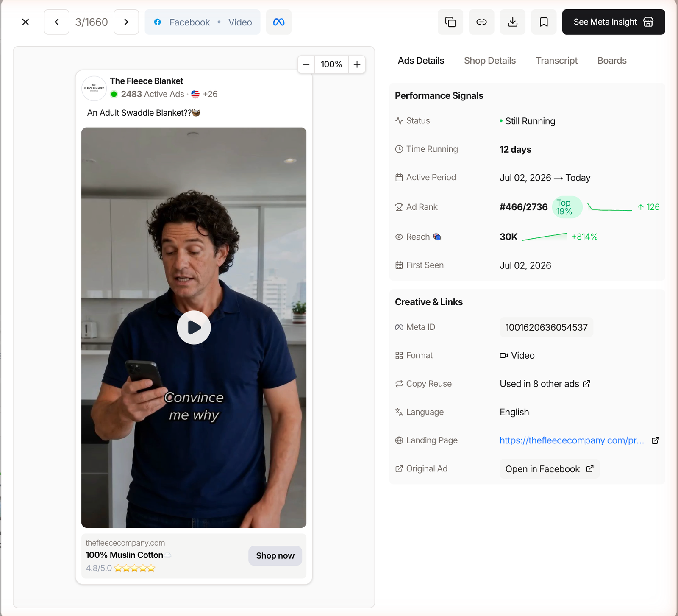Image resolution: width=678 pixels, height=616 pixels.
Task: Click The Fleece Blanket advertiser name
Action: click(147, 81)
